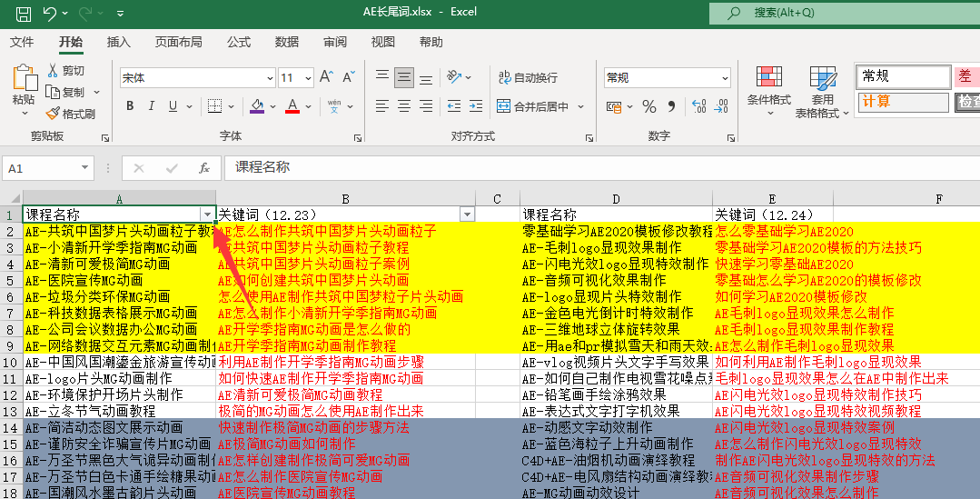The image size is (980, 499).
Task: Click increase decimal icon
Action: (x=699, y=106)
